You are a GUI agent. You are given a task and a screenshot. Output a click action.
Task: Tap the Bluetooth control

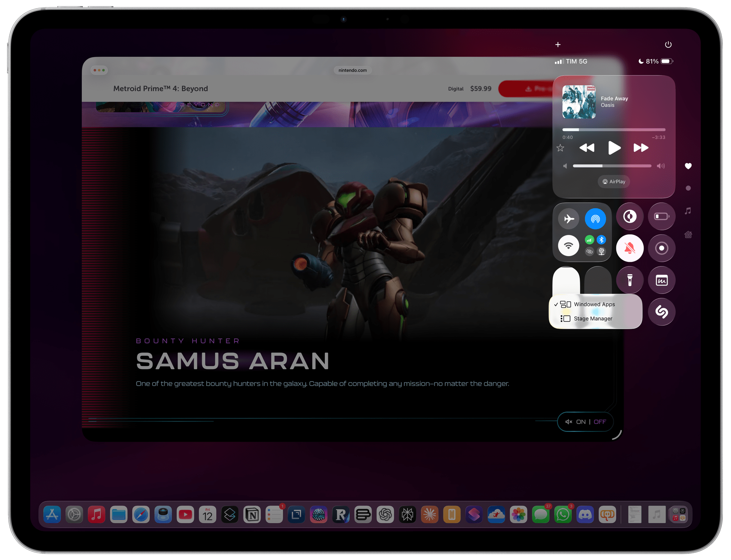coord(601,240)
